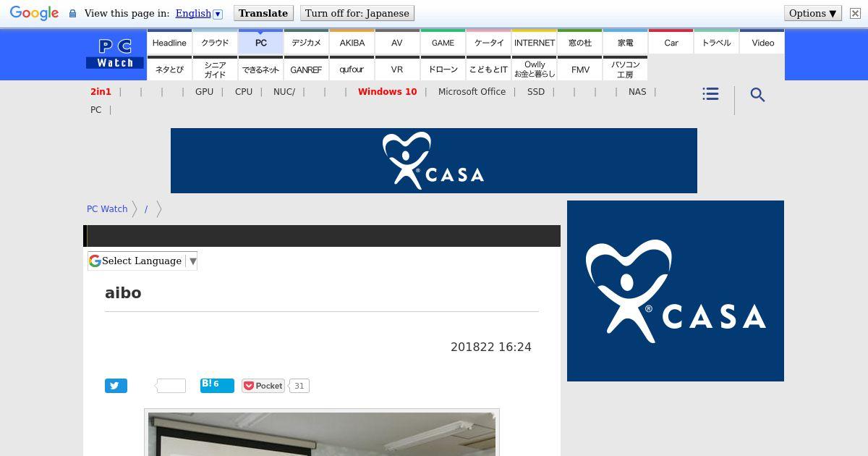The width and height of the screenshot is (868, 456).
Task: Open the GAME tab
Action: tap(443, 42)
